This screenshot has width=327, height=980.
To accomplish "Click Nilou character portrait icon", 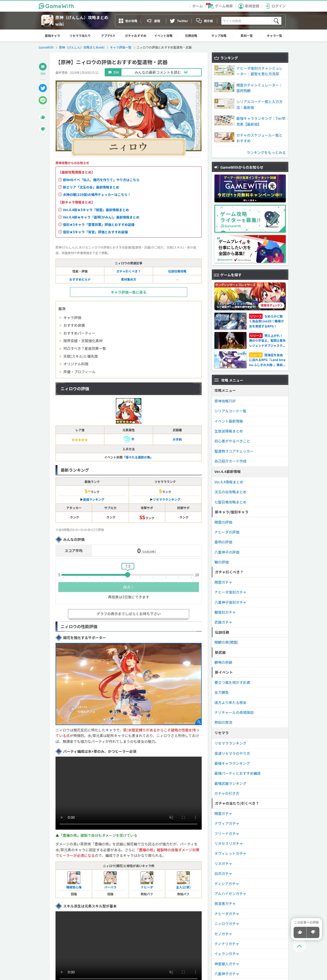I will point(128,411).
